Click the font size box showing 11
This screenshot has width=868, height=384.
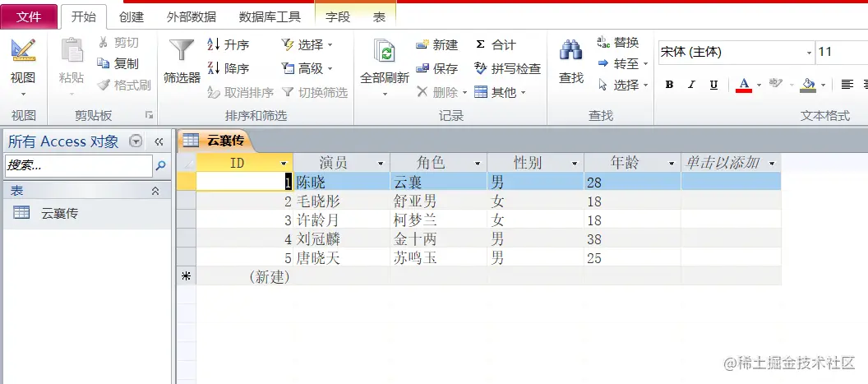tap(842, 52)
